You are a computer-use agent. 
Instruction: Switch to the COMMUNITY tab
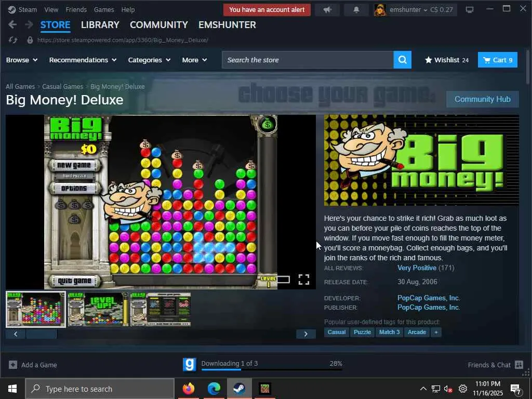click(159, 25)
